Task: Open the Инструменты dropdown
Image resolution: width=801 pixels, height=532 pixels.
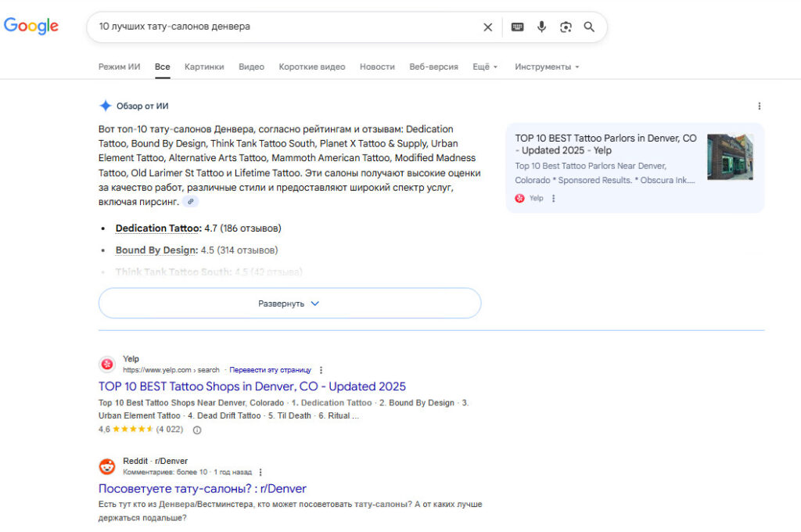Action: tap(547, 67)
